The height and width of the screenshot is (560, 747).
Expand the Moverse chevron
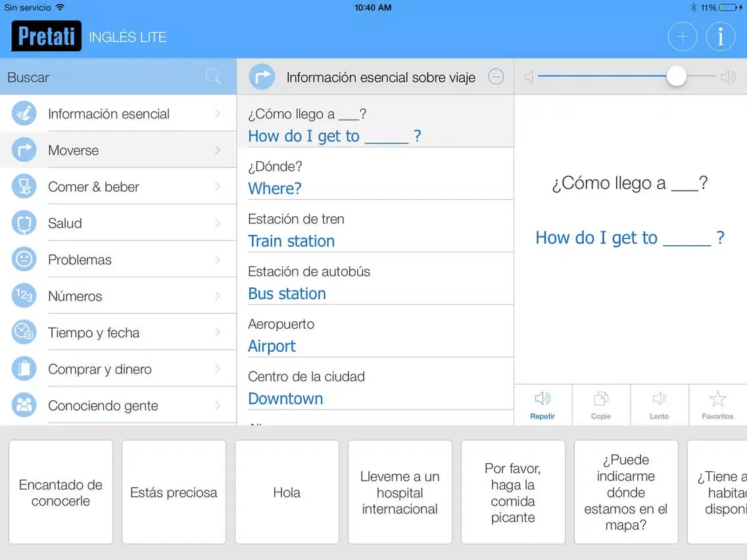[218, 150]
